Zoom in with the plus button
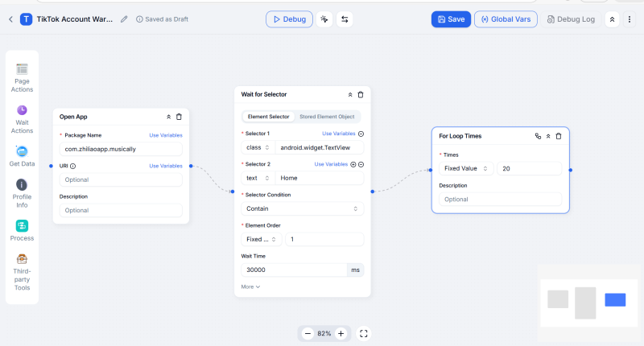Image resolution: width=644 pixels, height=346 pixels. 341,333
